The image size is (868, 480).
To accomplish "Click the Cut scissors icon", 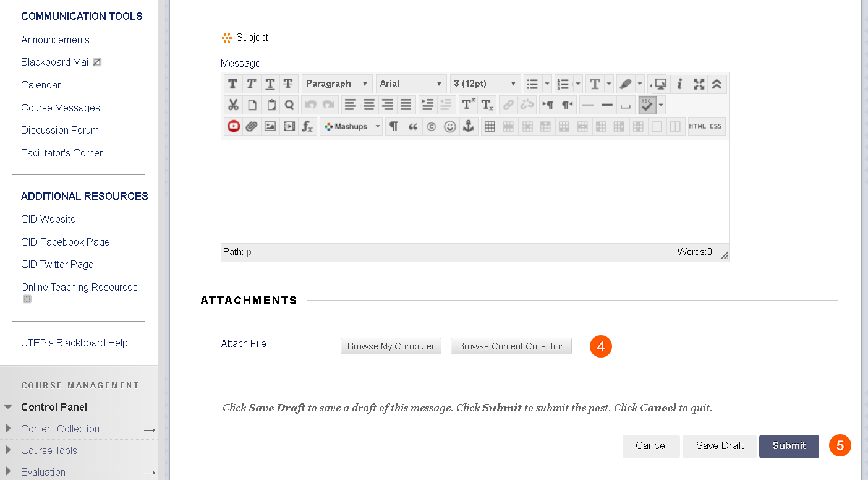I will point(233,105).
